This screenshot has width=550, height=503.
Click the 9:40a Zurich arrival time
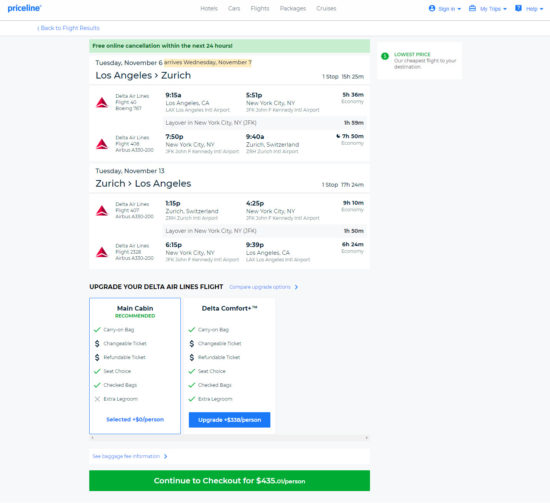(x=255, y=136)
